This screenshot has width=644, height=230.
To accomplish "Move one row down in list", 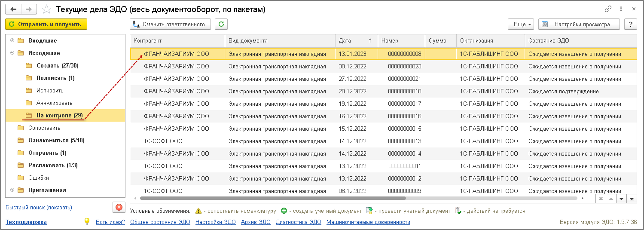I will tap(621, 199).
